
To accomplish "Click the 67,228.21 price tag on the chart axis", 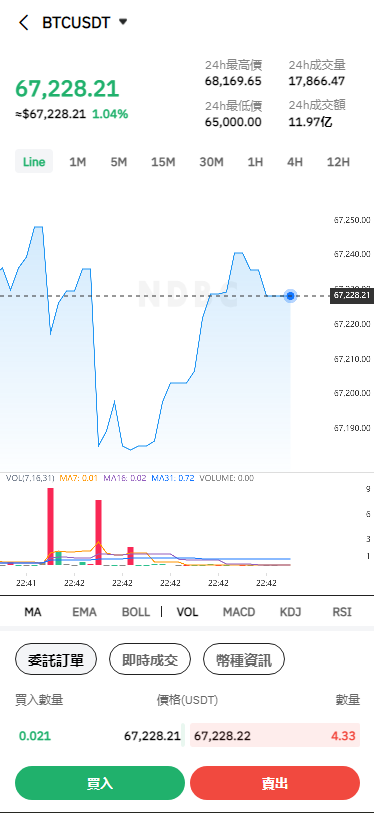I will click(x=352, y=296).
